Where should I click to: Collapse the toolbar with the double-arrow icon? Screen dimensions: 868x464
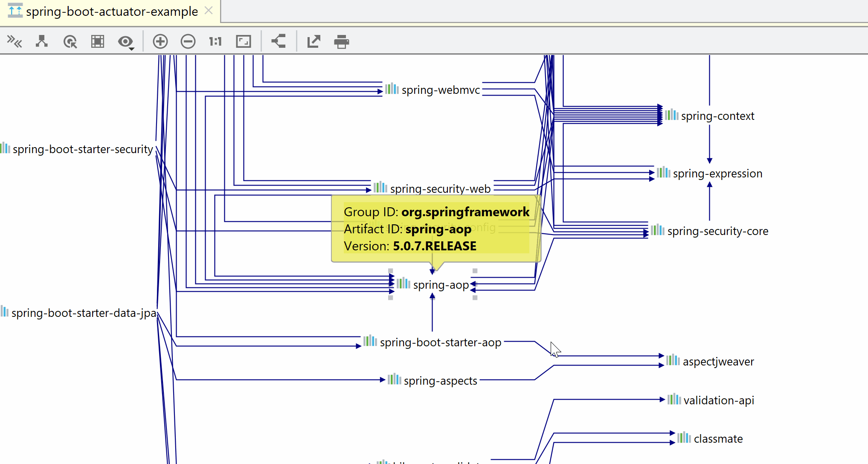pos(15,41)
